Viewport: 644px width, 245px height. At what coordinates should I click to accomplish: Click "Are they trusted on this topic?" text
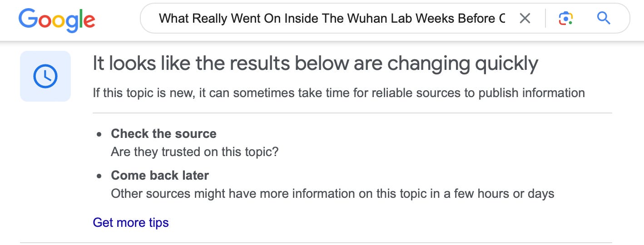(x=194, y=152)
